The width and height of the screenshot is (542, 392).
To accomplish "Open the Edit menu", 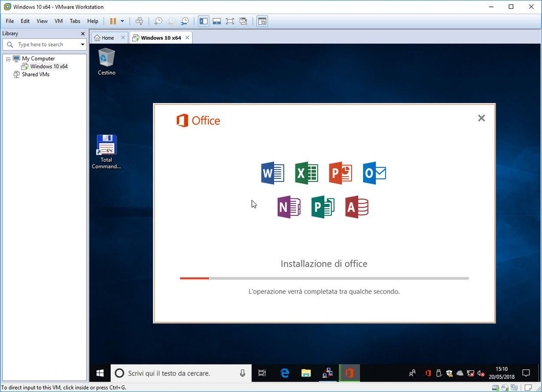I will (x=25, y=21).
